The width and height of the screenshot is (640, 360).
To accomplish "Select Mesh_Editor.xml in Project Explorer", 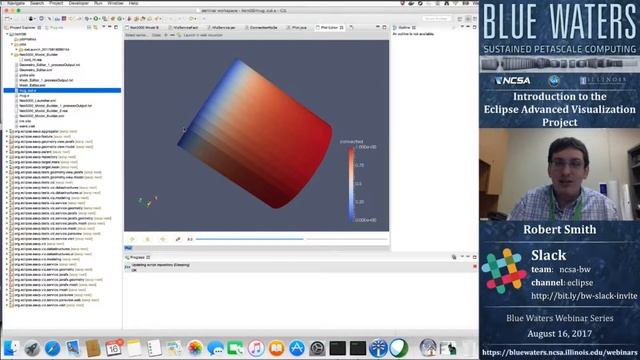I will coord(32,85).
